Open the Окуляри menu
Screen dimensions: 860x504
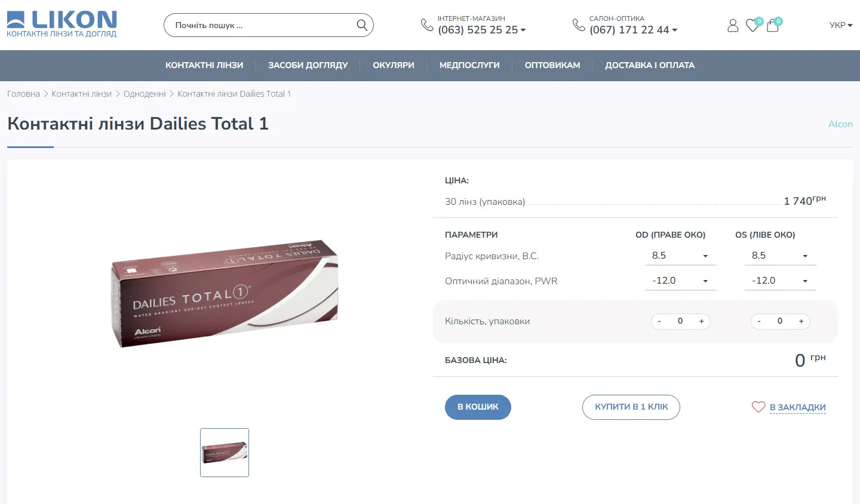(394, 65)
